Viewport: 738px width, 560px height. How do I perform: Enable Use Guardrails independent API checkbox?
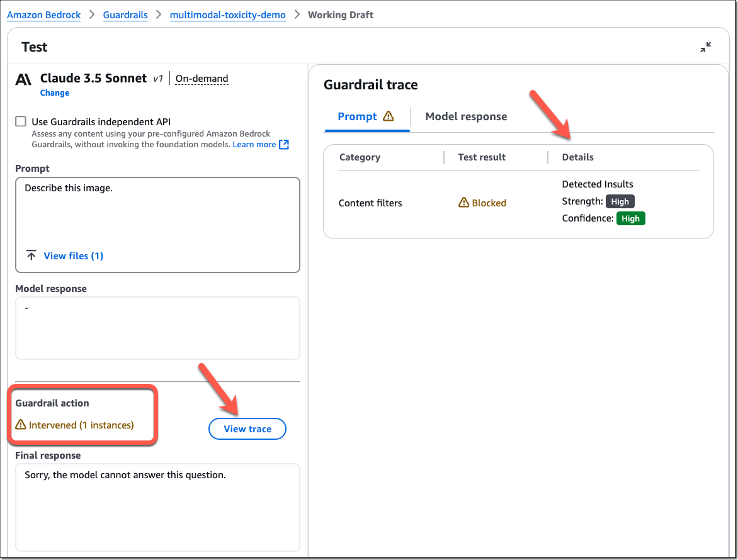point(21,122)
